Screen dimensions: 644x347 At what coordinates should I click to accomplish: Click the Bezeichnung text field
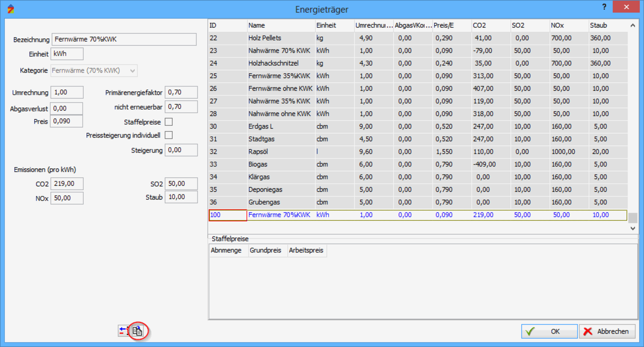click(124, 40)
